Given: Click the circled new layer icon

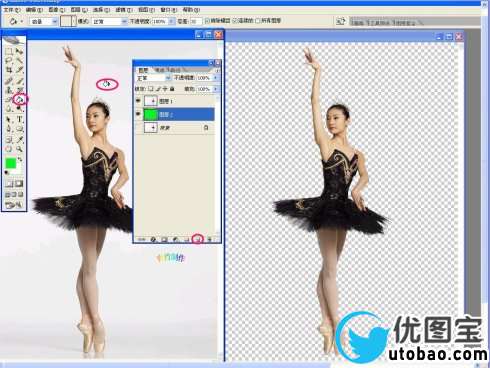Looking at the screenshot, I should [x=198, y=239].
